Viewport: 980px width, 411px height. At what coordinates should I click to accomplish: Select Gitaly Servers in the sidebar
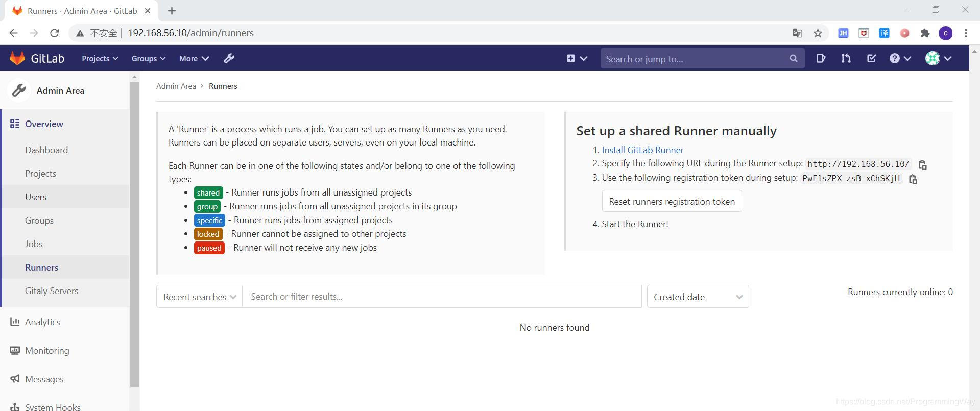tap(52, 291)
